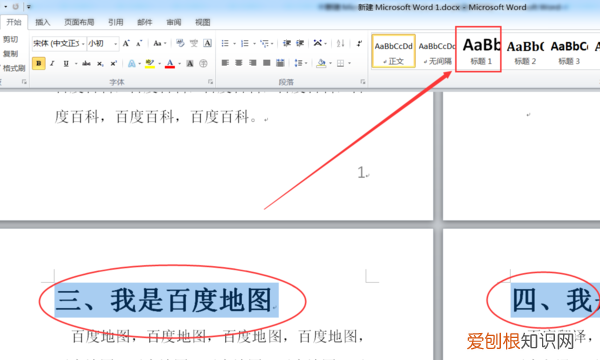This screenshot has height=360, width=600.
Task: Apply strikethrough to selected text
Action: point(86,63)
